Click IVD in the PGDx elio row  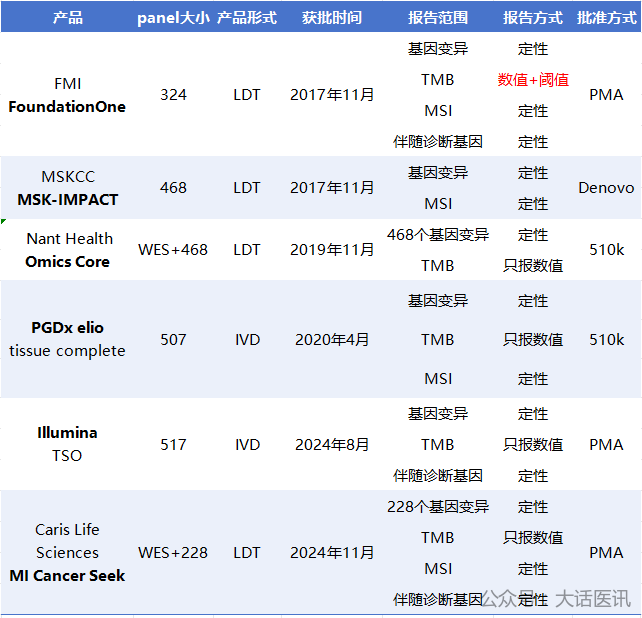(x=247, y=340)
